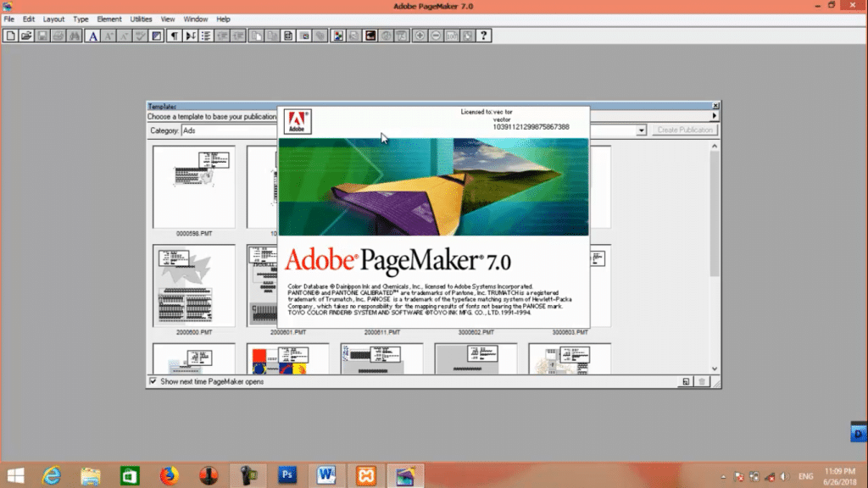The height and width of the screenshot is (488, 868).
Task: Select the paragraph marker toolbar icon
Action: coord(173,36)
